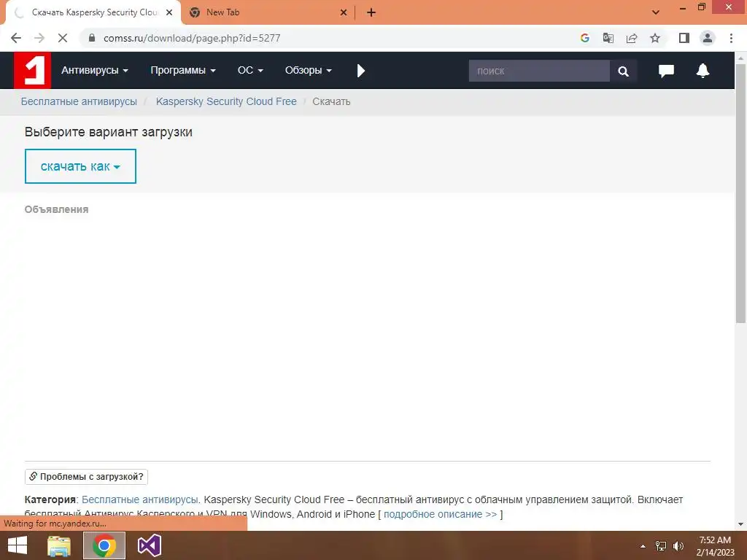Viewport: 747px width, 560px height.
Task: Open Chrome three-dot menu
Action: tap(731, 38)
